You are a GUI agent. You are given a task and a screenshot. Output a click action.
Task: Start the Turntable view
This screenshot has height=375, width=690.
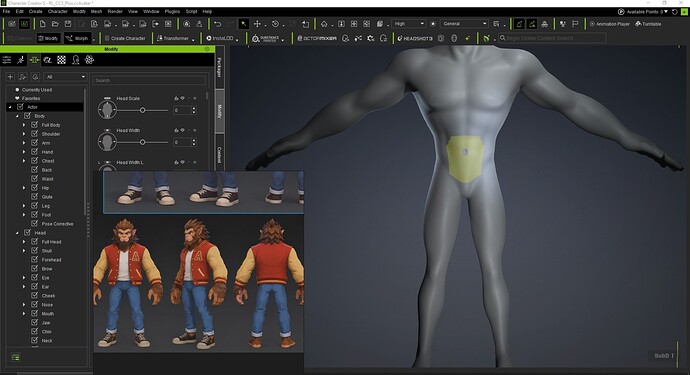(x=648, y=24)
